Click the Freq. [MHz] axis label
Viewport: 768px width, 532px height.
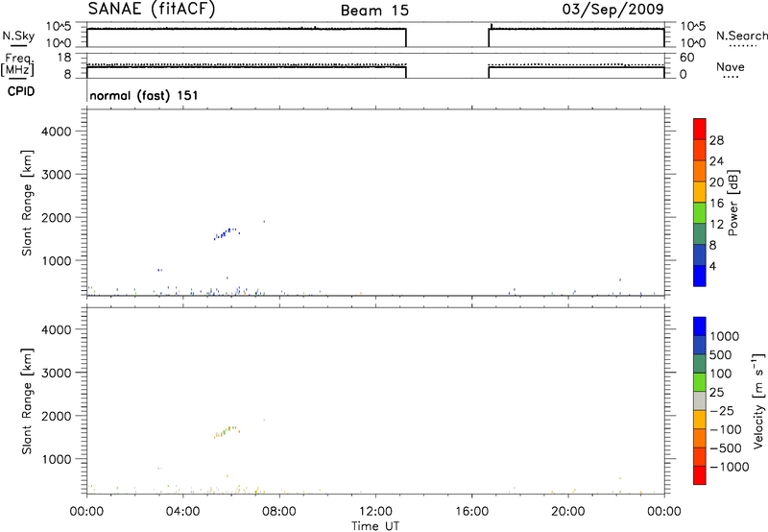coord(17,64)
